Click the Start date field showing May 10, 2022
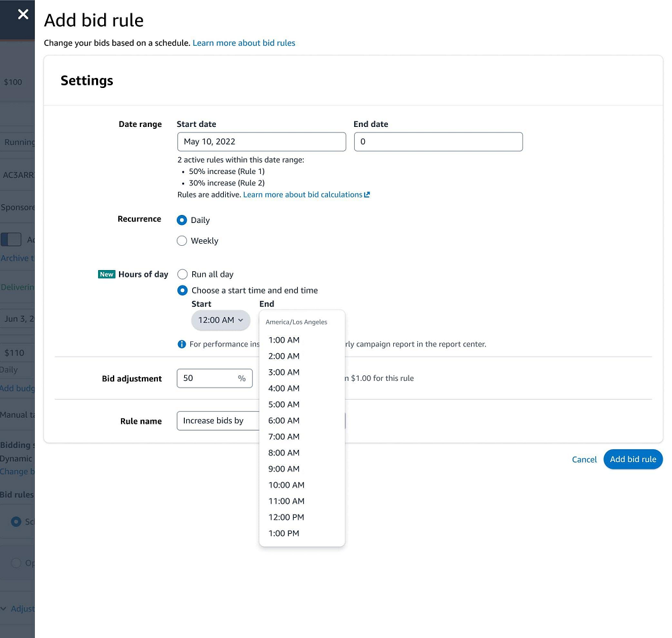Screen dimensions: 672x638 [x=261, y=142]
